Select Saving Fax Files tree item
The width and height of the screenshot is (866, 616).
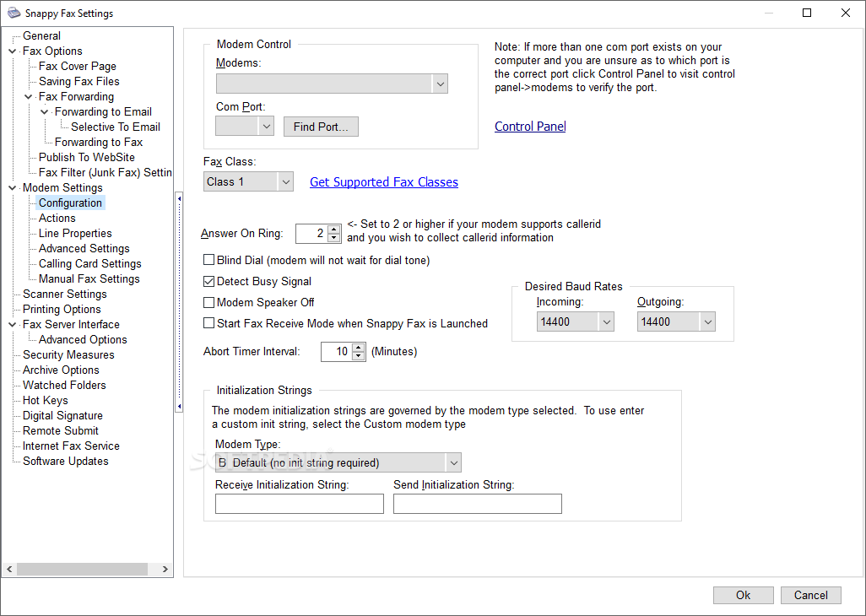coord(79,82)
